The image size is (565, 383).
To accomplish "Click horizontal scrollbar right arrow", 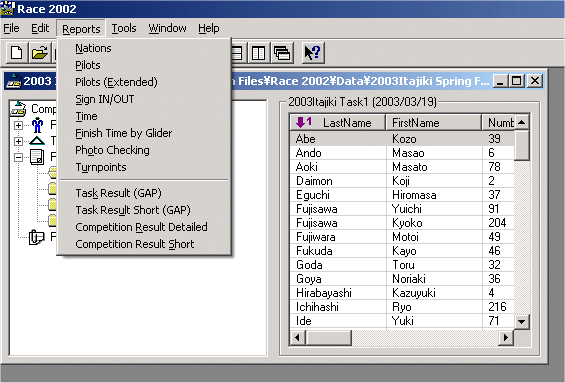I will pos(506,338).
